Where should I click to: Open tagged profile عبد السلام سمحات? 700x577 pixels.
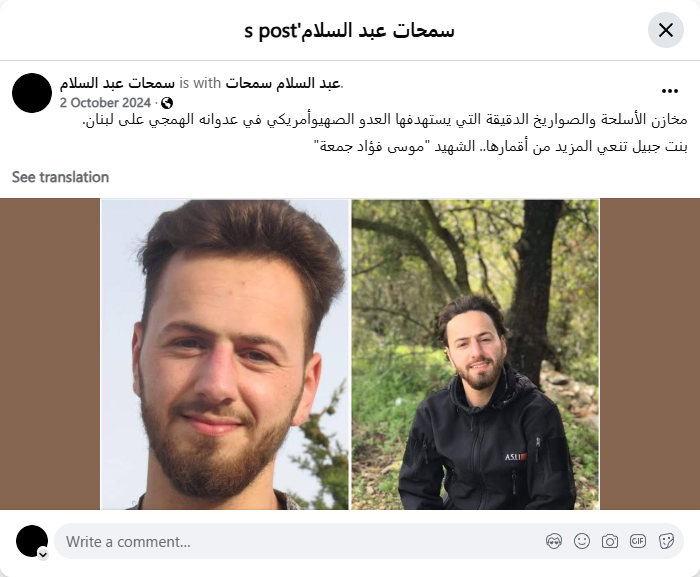click(283, 83)
